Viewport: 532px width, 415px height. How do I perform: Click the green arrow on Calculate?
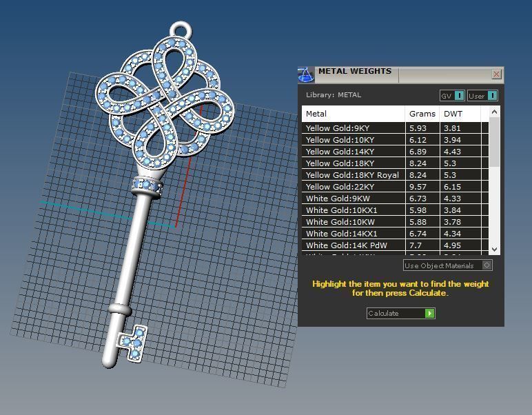point(429,314)
